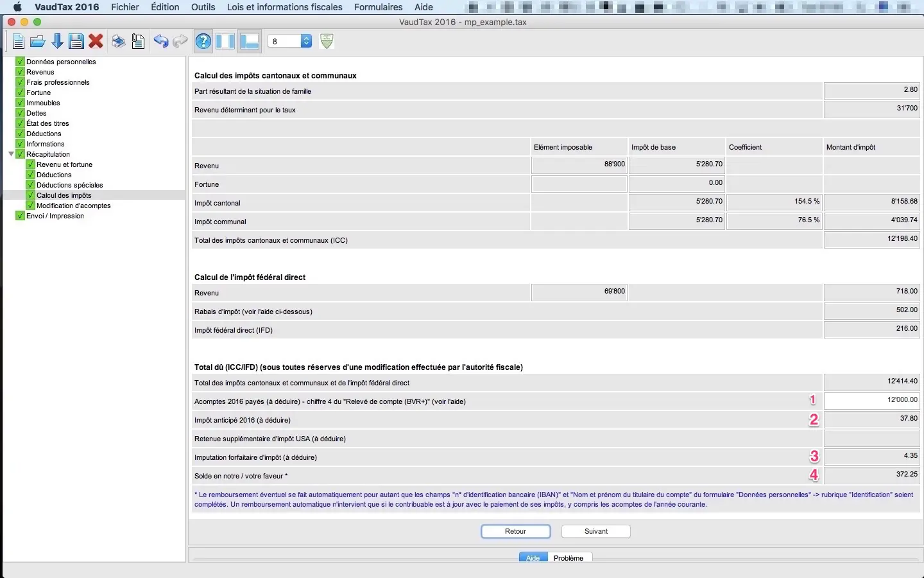The image size is (924, 578).
Task: Click the green check beside Frais professionnels
Action: [x=20, y=82]
